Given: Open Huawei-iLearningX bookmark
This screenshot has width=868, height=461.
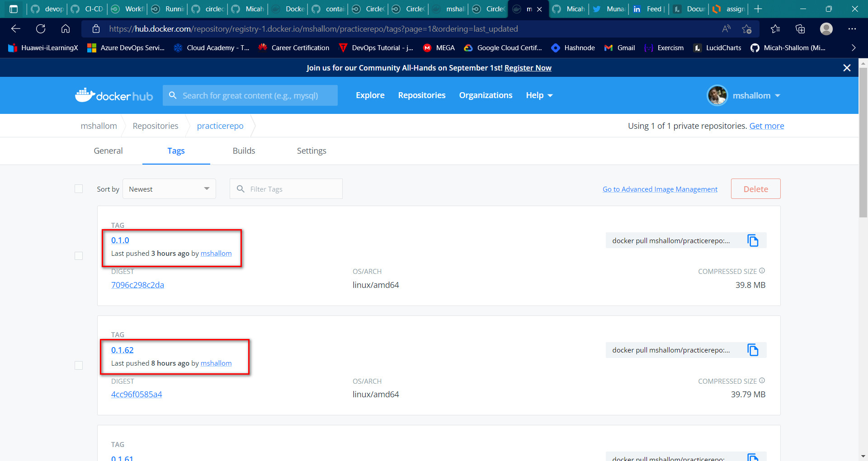Looking at the screenshot, I should [43, 48].
